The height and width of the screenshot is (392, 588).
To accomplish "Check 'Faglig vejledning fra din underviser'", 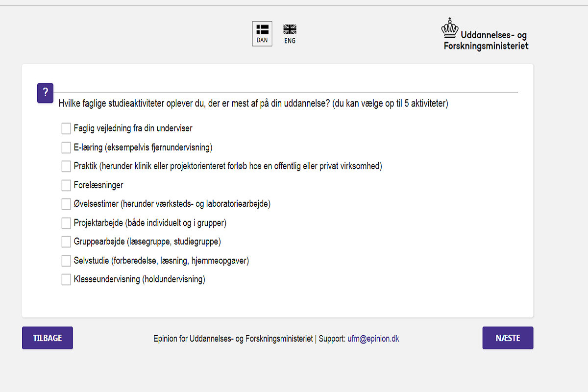I will [x=66, y=128].
